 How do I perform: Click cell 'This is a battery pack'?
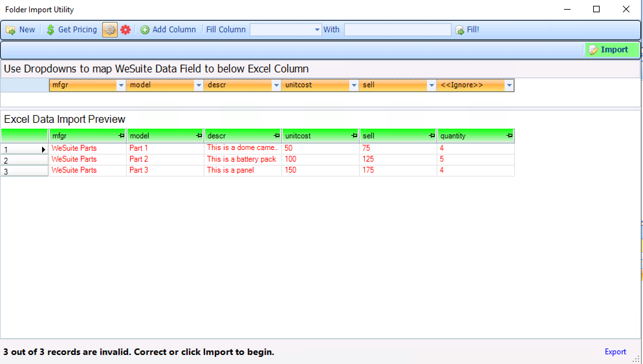click(x=243, y=159)
